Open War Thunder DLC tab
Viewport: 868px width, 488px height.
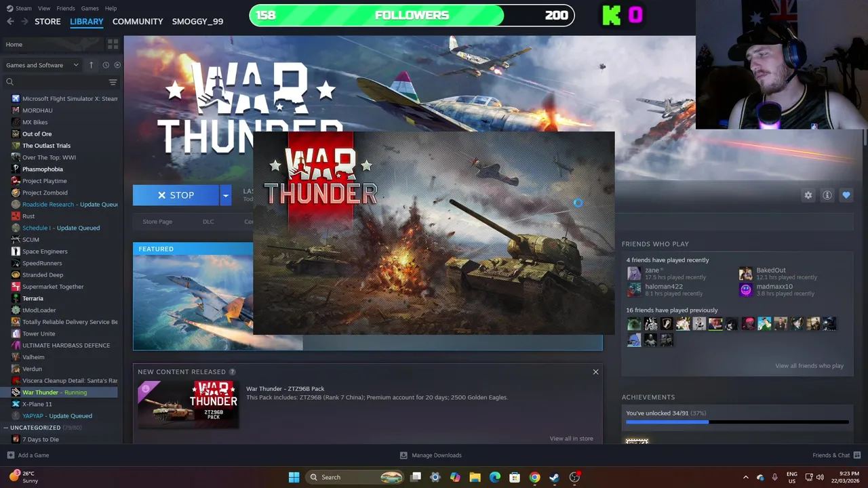[208, 222]
